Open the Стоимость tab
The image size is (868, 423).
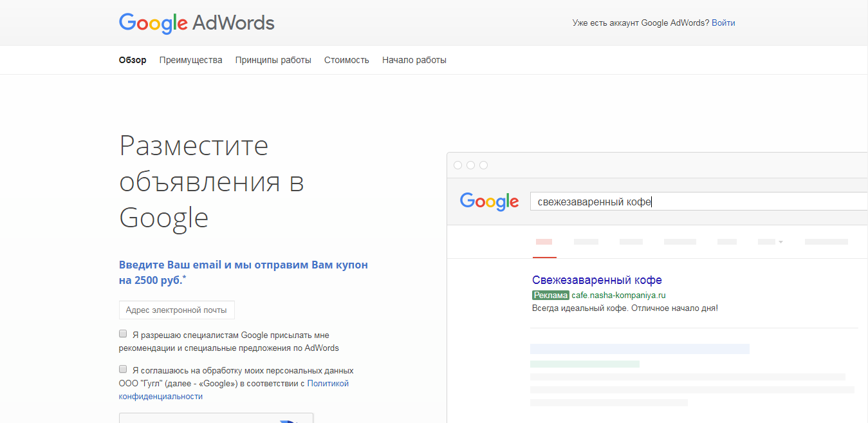(x=347, y=60)
